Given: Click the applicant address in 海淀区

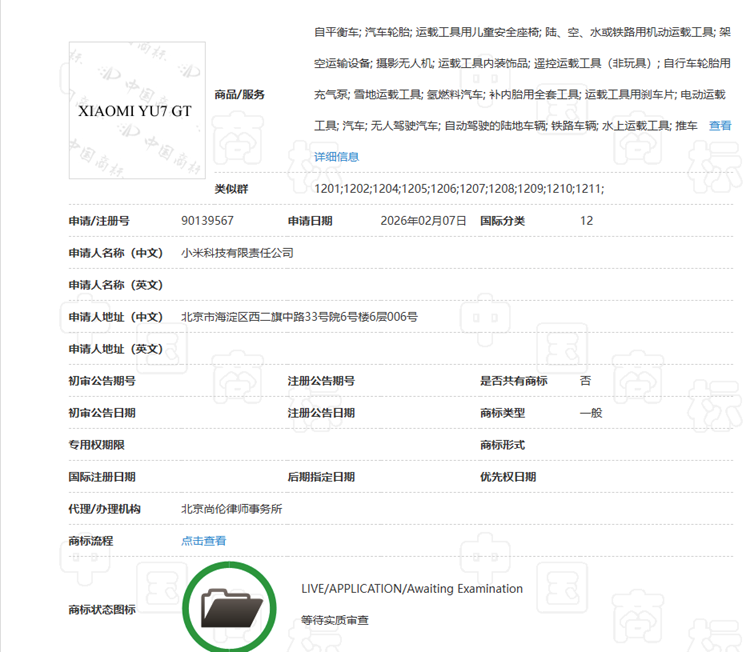Looking at the screenshot, I should pos(299,317).
